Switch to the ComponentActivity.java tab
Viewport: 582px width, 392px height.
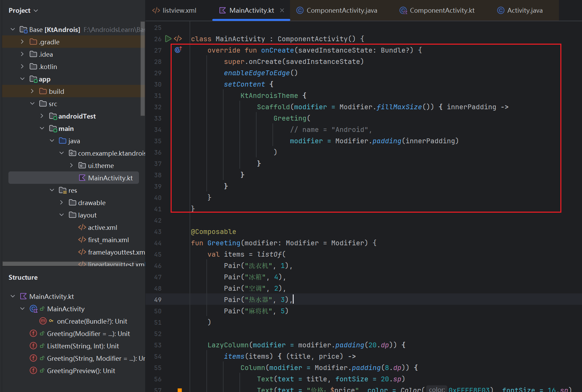(337, 10)
